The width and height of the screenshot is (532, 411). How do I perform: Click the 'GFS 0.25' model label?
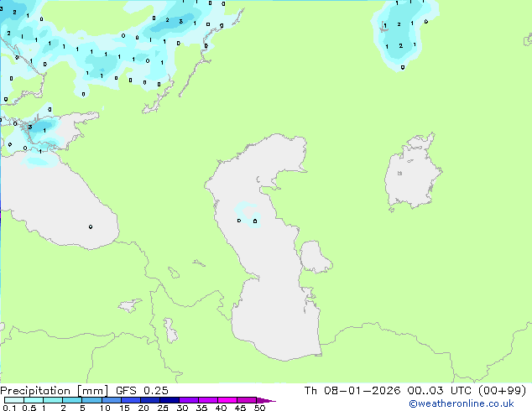pos(142,391)
